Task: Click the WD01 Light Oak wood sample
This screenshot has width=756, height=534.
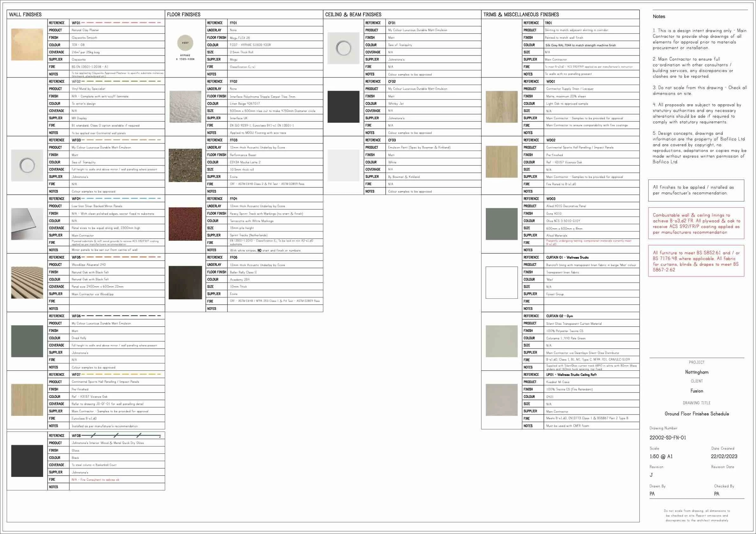Action: pos(501,107)
